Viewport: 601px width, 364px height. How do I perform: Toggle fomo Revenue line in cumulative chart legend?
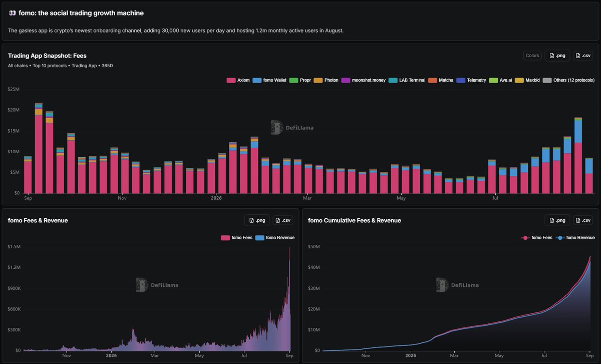pyautogui.click(x=575, y=237)
